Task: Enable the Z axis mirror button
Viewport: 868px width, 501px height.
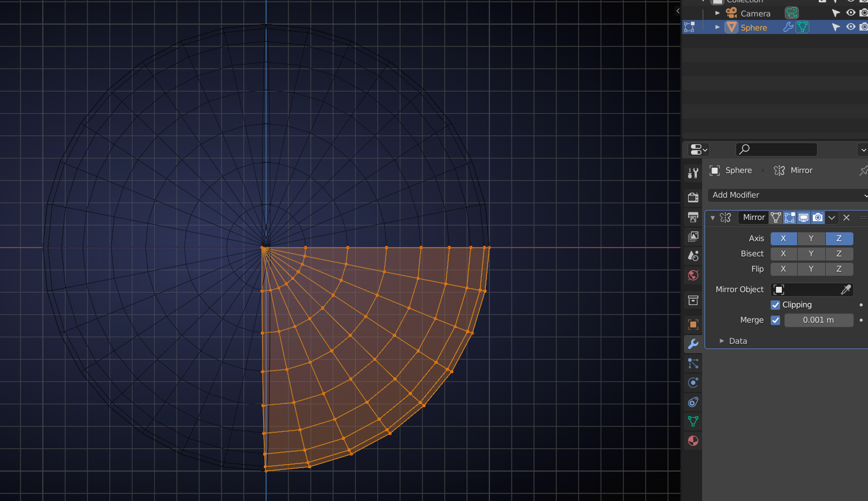Action: coord(839,238)
